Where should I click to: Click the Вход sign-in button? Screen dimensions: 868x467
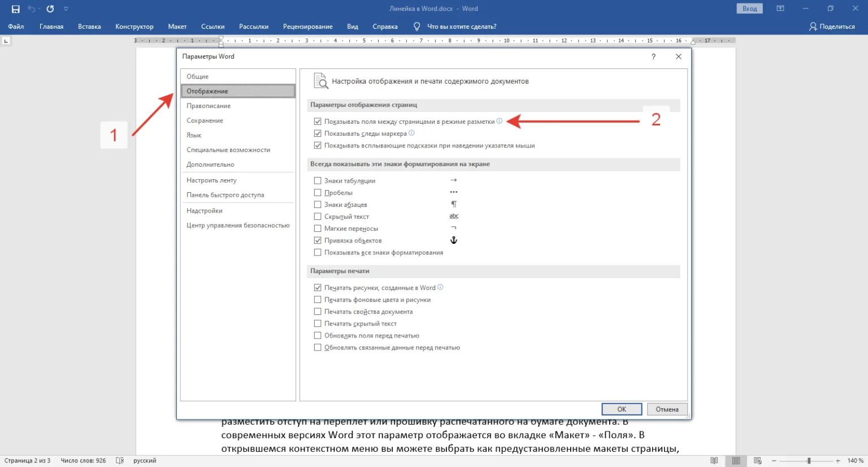pos(750,8)
